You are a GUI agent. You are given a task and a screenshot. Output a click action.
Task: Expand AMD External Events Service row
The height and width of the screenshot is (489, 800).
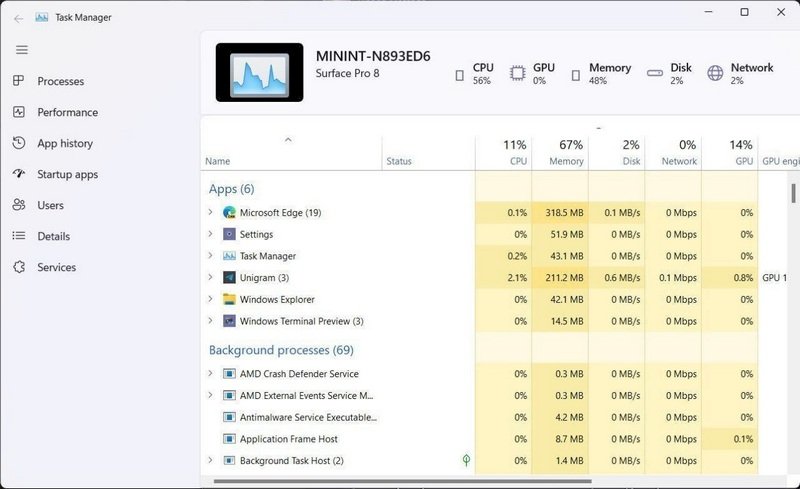[210, 395]
